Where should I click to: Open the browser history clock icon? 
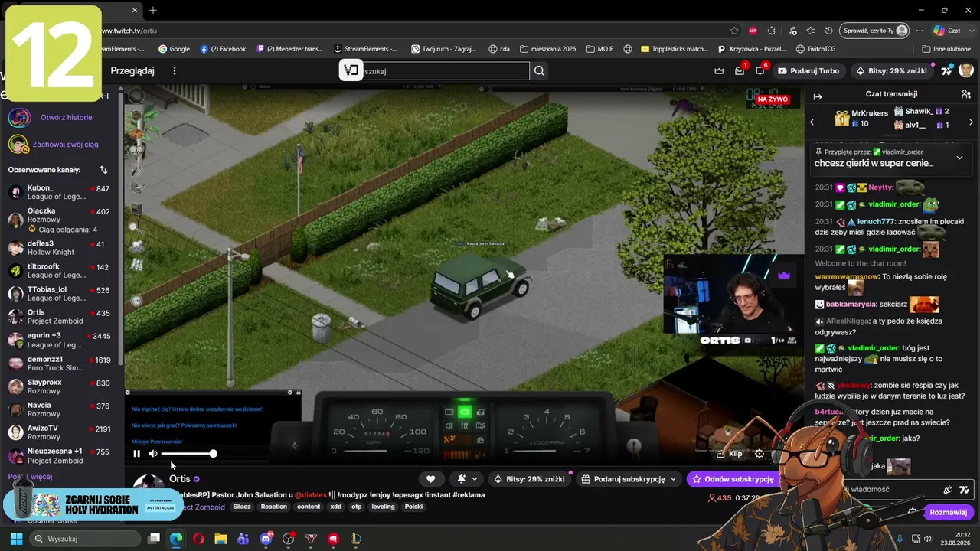829,31
